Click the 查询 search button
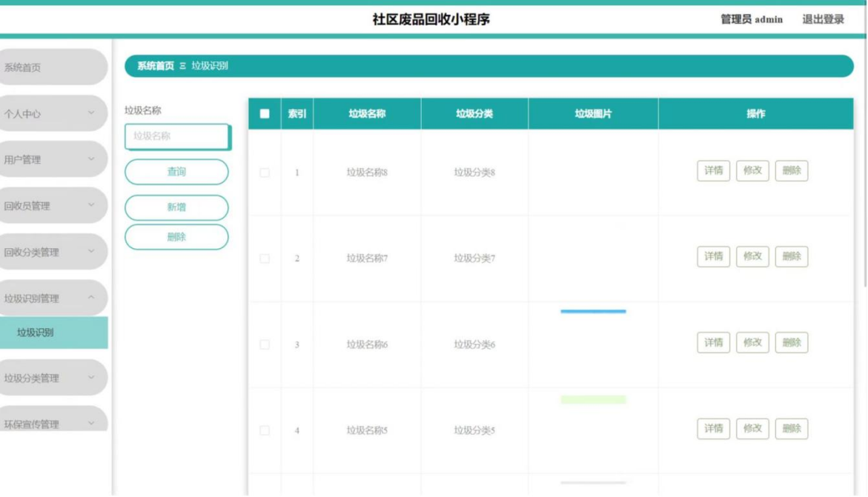 pyautogui.click(x=176, y=172)
